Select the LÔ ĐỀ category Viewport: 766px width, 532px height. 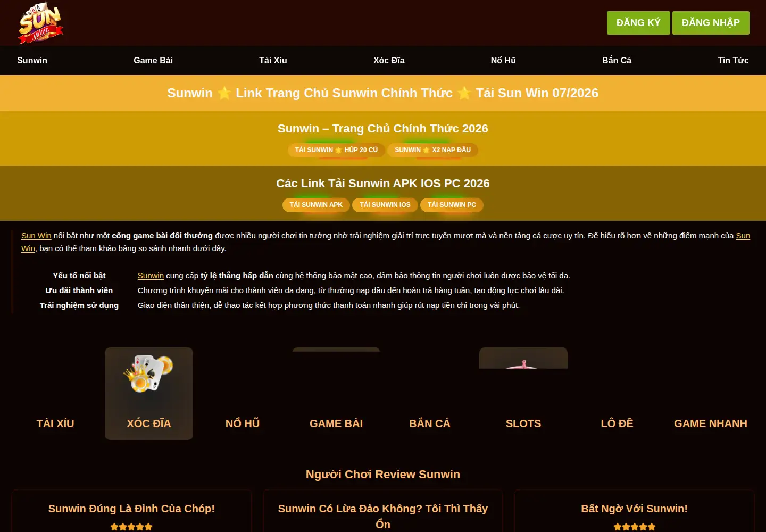(617, 423)
